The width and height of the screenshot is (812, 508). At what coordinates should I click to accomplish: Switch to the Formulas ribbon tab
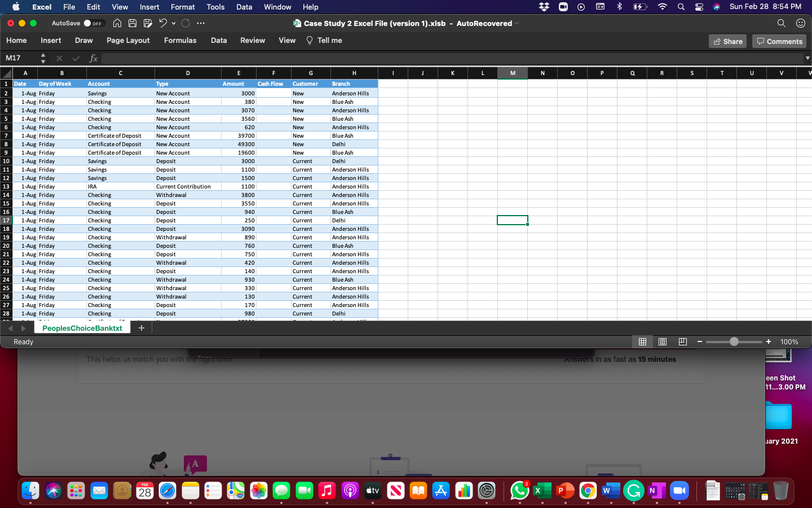click(x=180, y=40)
